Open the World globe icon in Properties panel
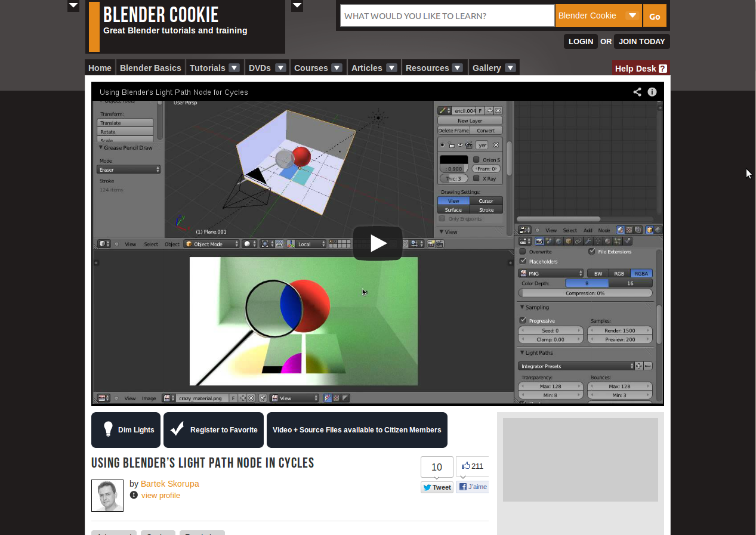Viewport: 756px width, 535px height. click(558, 240)
